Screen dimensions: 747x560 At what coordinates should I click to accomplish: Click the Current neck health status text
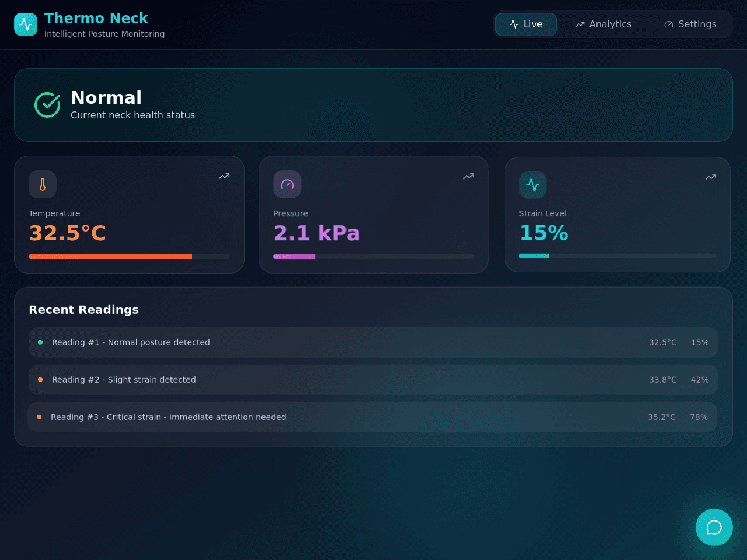click(133, 116)
